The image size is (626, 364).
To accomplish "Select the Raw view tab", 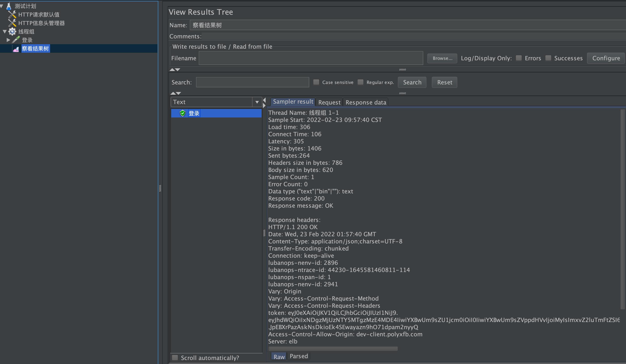I will 279,357.
